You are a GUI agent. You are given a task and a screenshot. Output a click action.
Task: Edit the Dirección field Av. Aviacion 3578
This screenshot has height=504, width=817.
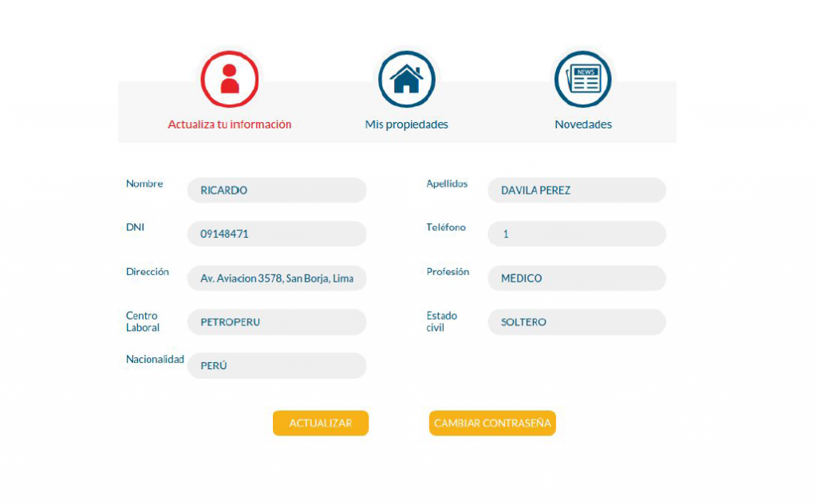point(277,278)
